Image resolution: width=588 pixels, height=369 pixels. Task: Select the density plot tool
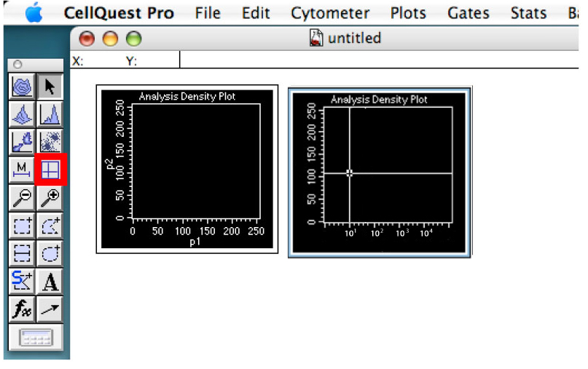pos(22,142)
